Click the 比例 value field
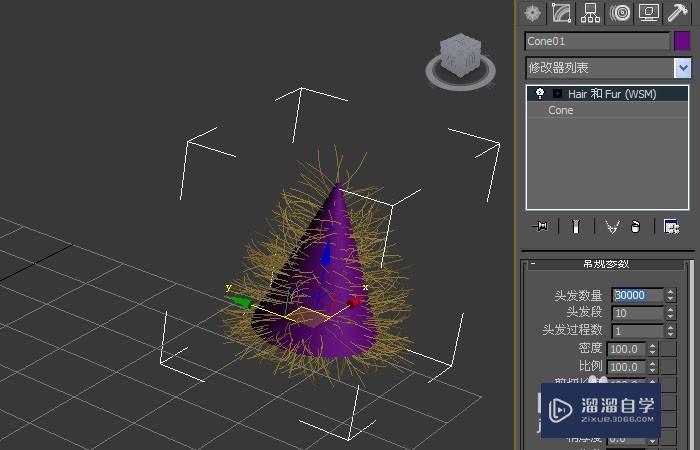This screenshot has height=450, width=700. (626, 367)
